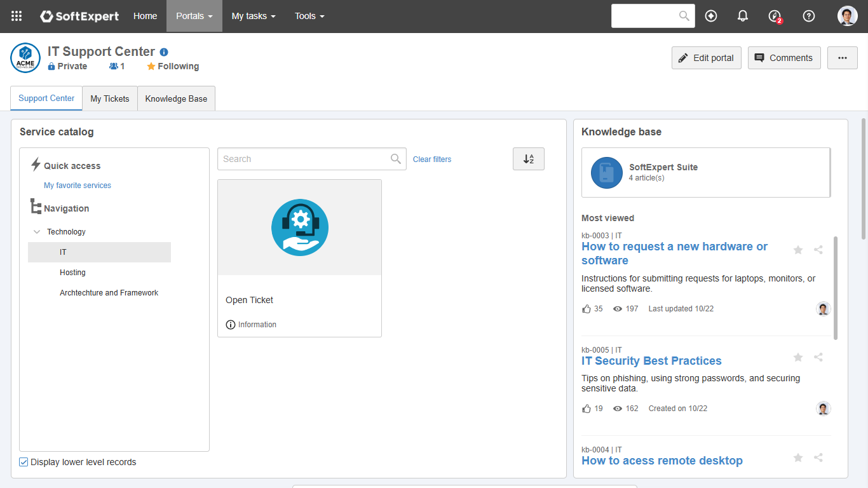Click the SoftExpert Suite category icon
The image size is (868, 488).
[x=607, y=173]
